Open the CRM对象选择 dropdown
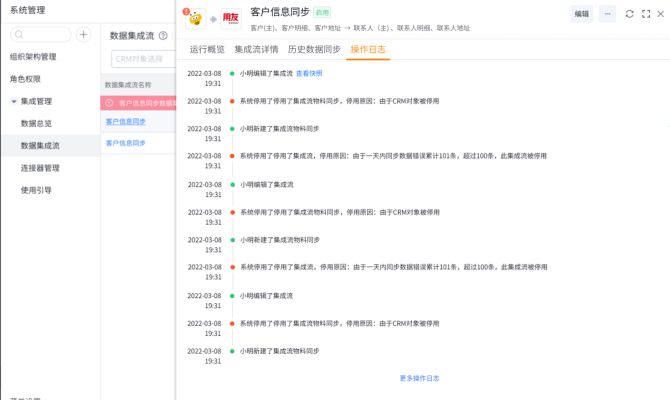The image size is (670, 400). pos(138,59)
